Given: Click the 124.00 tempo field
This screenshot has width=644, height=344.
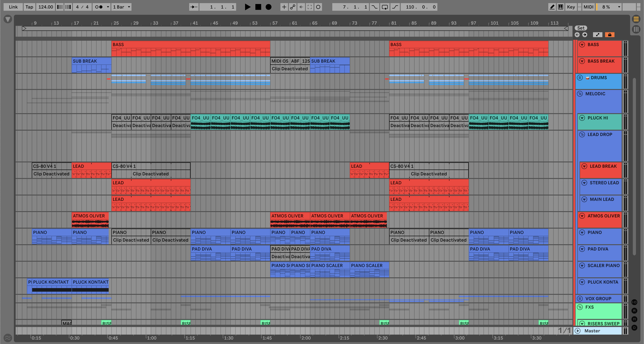Looking at the screenshot, I should [x=45, y=7].
